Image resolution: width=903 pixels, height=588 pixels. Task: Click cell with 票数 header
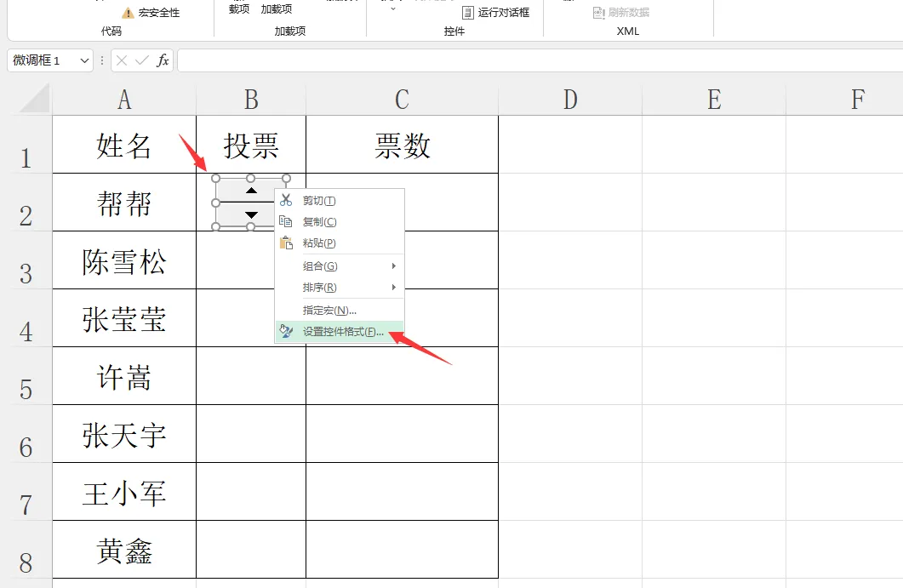click(402, 145)
